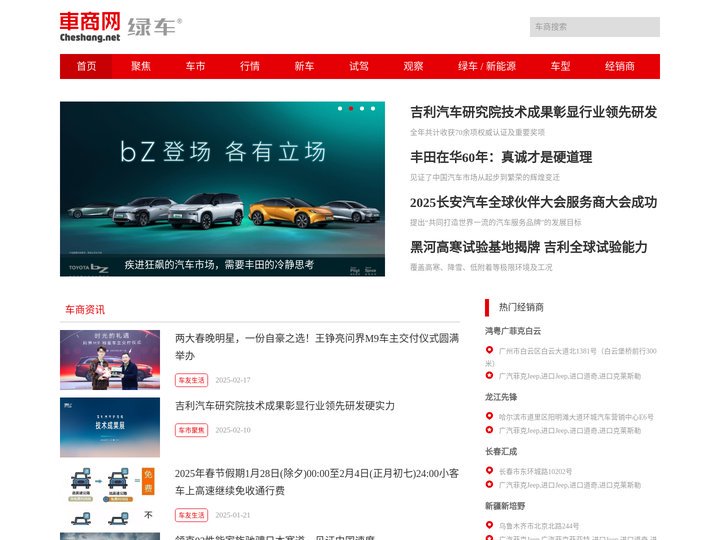This screenshot has width=720, height=540.
Task: Select the first carousel dot
Action: [x=340, y=108]
